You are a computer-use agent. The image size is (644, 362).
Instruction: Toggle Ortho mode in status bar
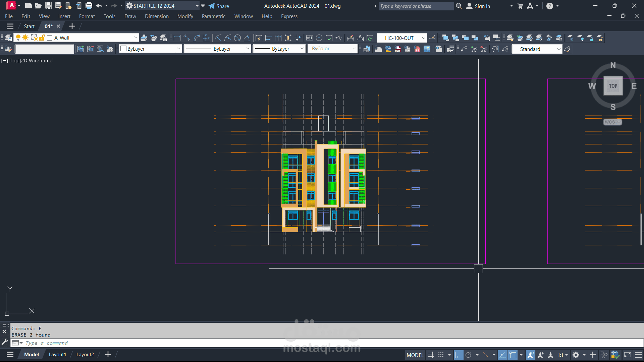[x=459, y=355]
